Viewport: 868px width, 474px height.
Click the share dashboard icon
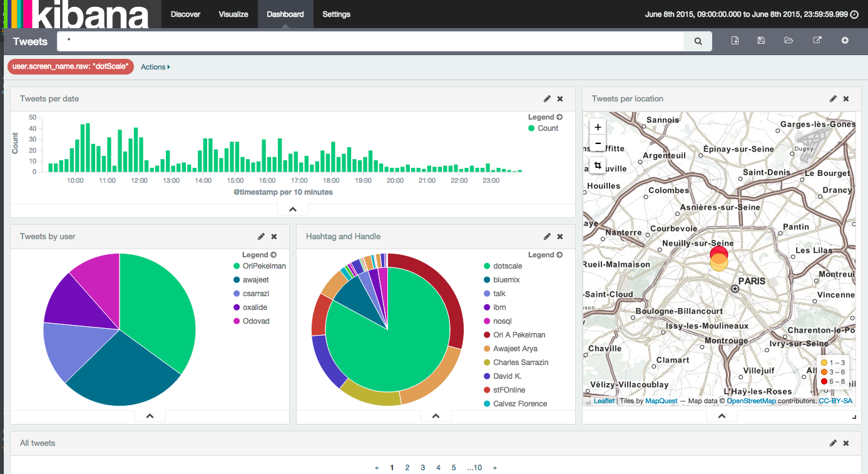tap(817, 41)
